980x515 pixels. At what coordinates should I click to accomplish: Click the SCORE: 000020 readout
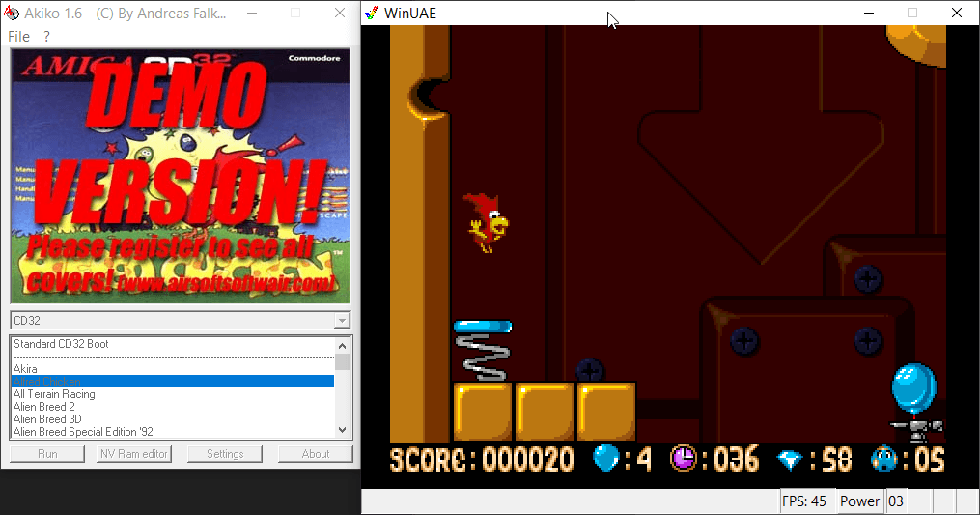(x=482, y=459)
